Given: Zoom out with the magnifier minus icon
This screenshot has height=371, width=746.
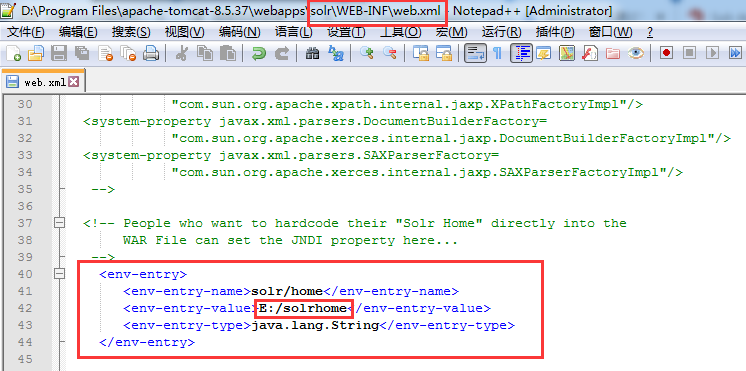Looking at the screenshot, I should [x=390, y=53].
